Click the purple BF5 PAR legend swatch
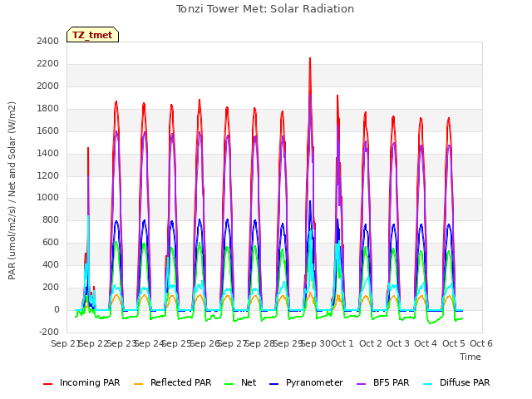This screenshot has height=399, width=532. [362, 384]
